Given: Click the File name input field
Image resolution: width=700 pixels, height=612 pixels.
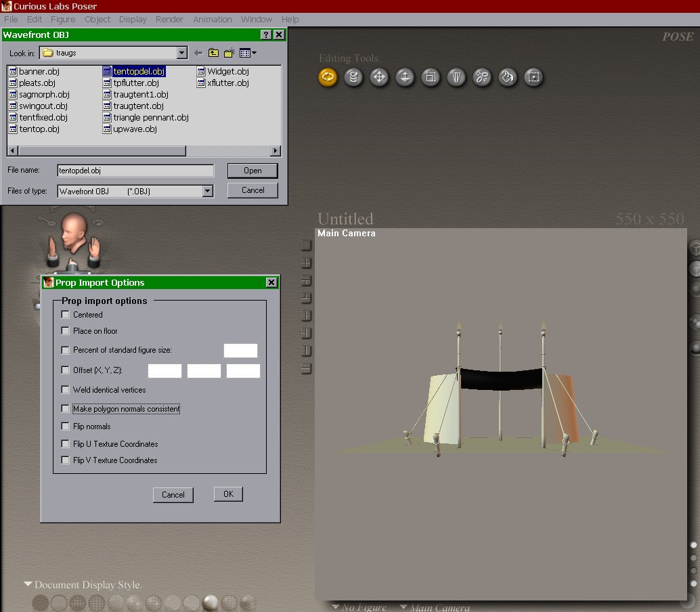Looking at the screenshot, I should tap(135, 171).
